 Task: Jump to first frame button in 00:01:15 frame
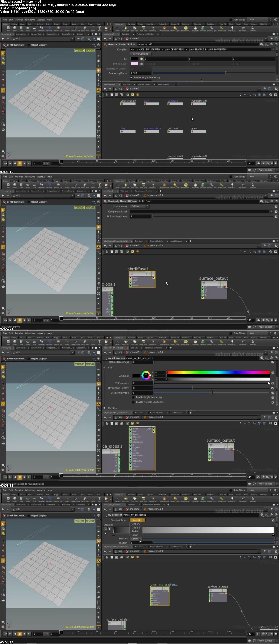[x=5, y=163]
